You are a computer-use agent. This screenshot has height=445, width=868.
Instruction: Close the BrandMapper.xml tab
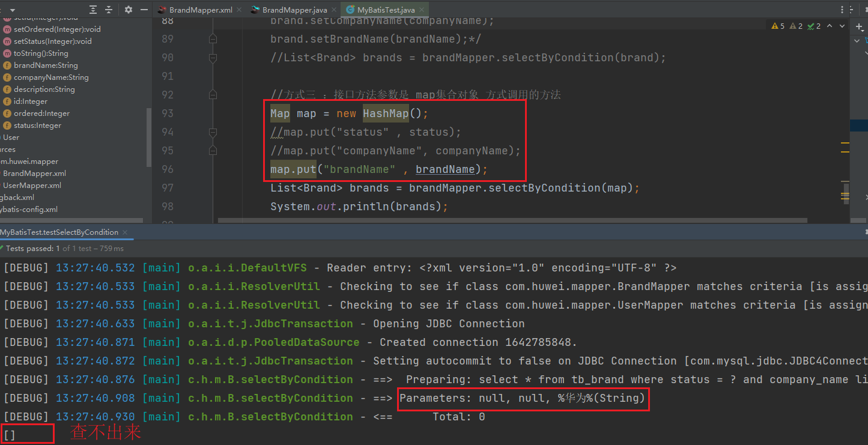click(240, 10)
